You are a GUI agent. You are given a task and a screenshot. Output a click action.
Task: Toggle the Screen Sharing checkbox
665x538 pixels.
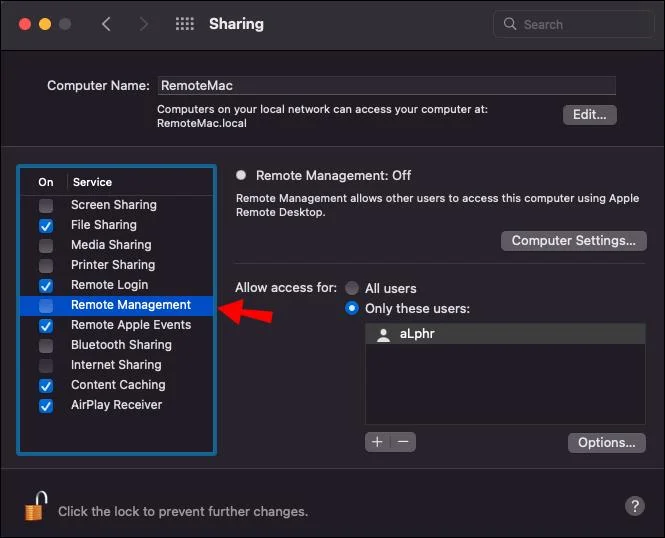pyautogui.click(x=46, y=205)
